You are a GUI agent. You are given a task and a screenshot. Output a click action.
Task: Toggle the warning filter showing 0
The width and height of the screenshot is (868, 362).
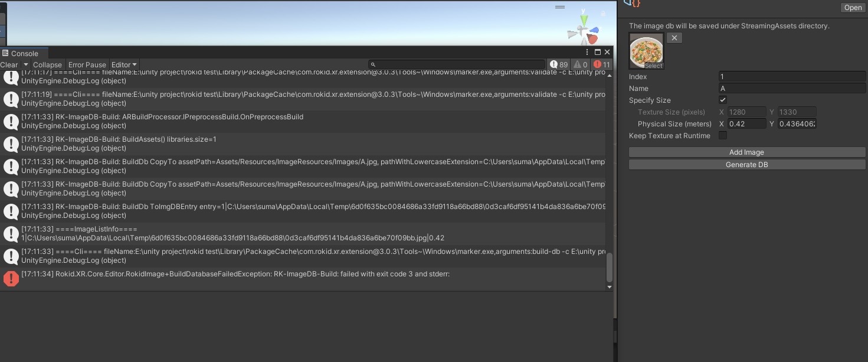click(581, 64)
